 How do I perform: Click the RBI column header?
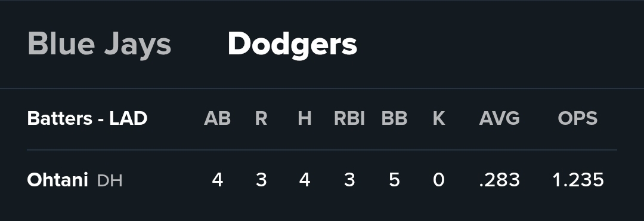(349, 118)
